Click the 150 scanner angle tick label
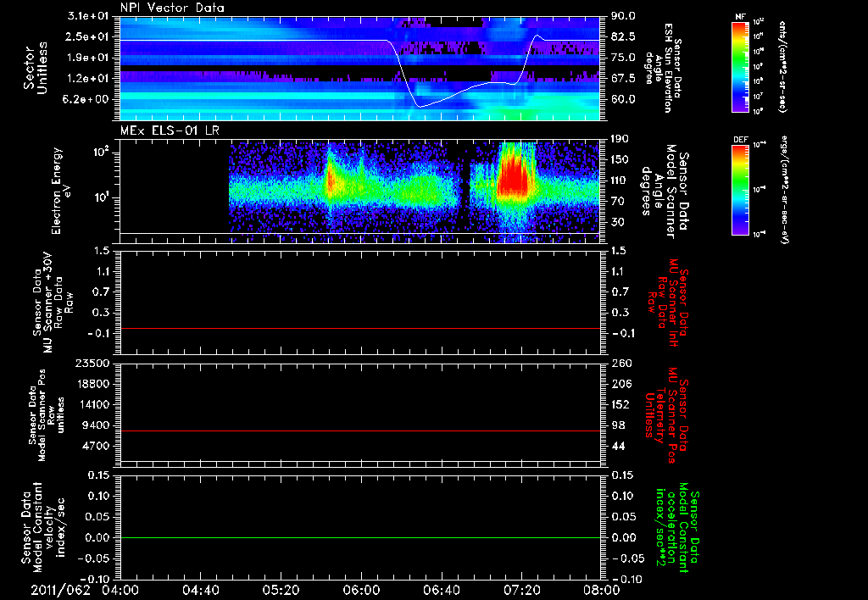Viewport: 868px width, 600px height. pyautogui.click(x=621, y=159)
